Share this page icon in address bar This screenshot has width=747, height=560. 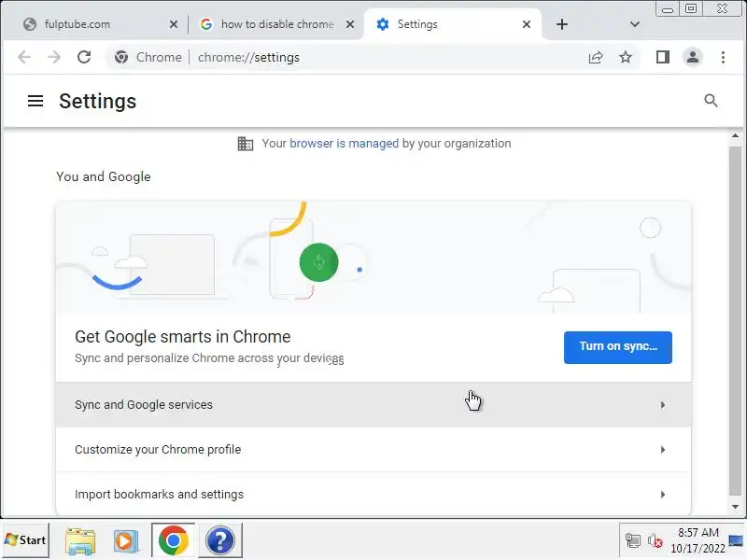pos(596,58)
